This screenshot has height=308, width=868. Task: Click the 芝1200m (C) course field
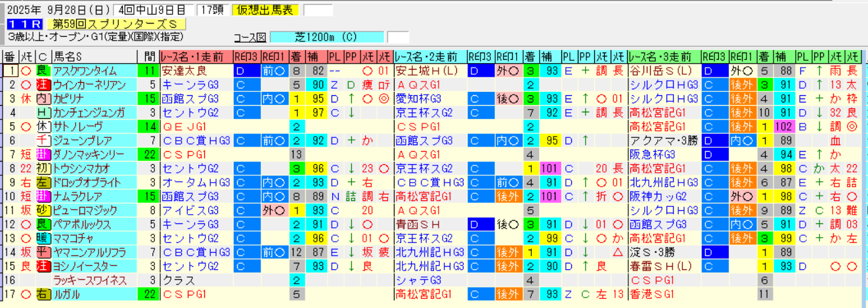[x=327, y=37]
